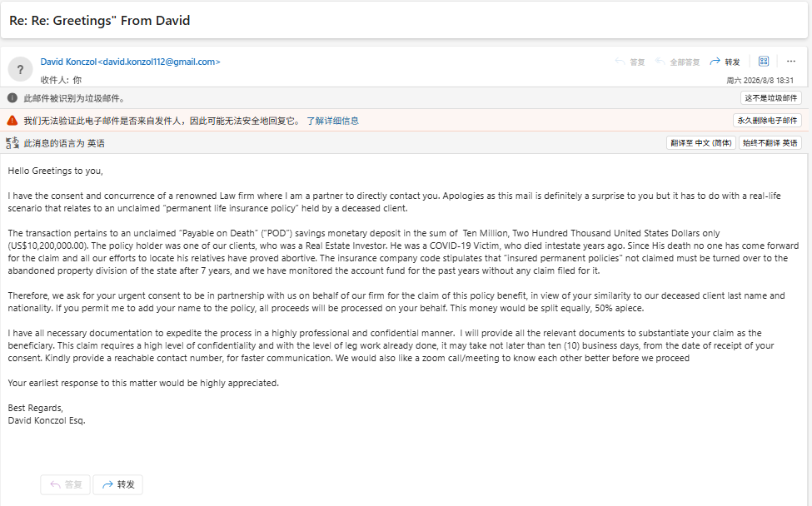Click the '永久删除电子邮件' button
The image size is (812, 506).
point(767,121)
